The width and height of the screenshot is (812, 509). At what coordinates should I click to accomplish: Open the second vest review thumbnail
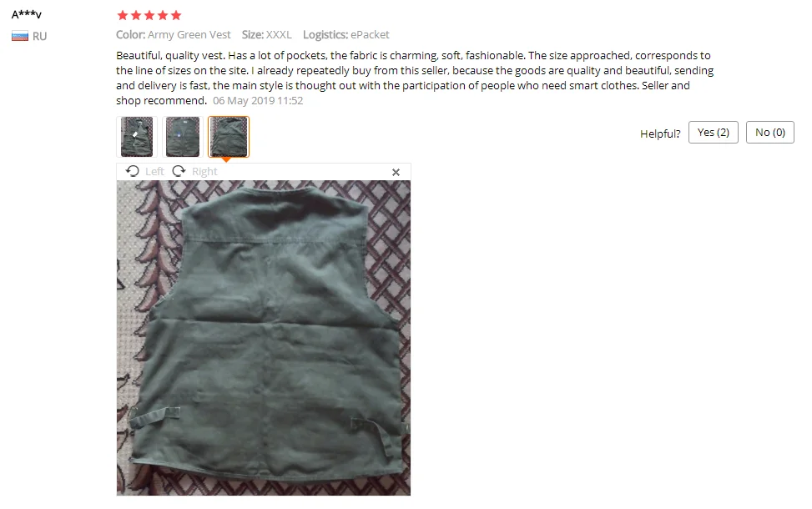pyautogui.click(x=182, y=137)
